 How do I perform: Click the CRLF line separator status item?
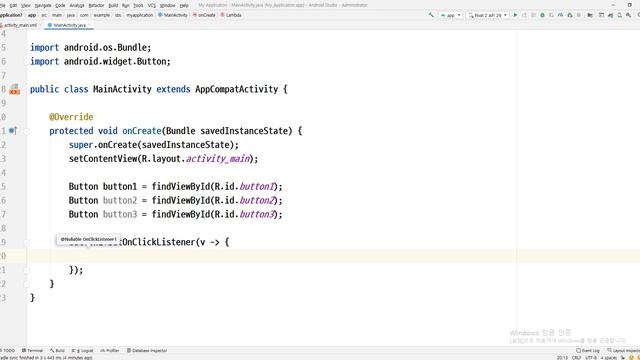(x=576, y=358)
